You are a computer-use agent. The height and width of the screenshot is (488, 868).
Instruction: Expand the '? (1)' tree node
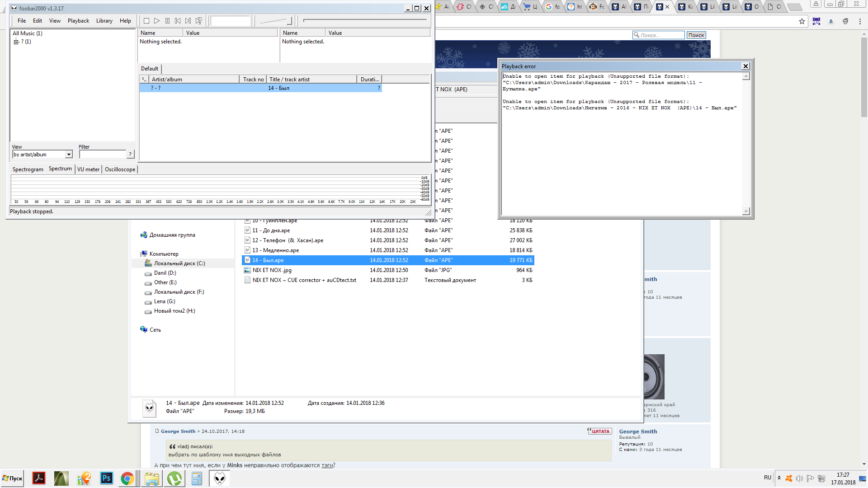click(16, 42)
